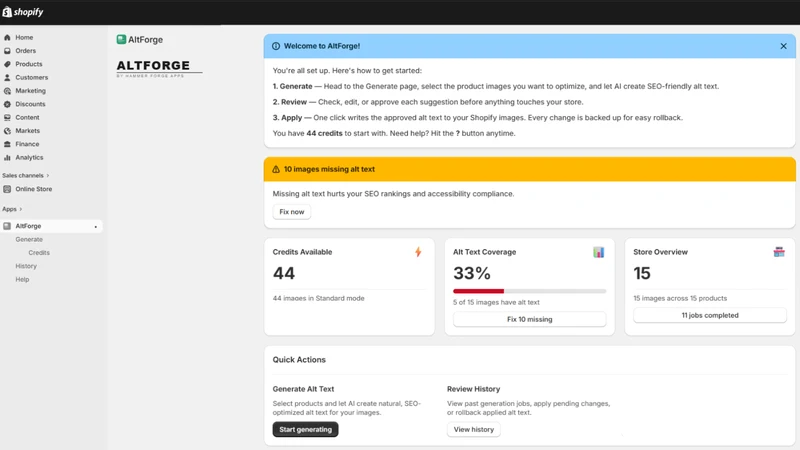Click the alt text coverage progress bar
The image size is (800, 450).
529,291
